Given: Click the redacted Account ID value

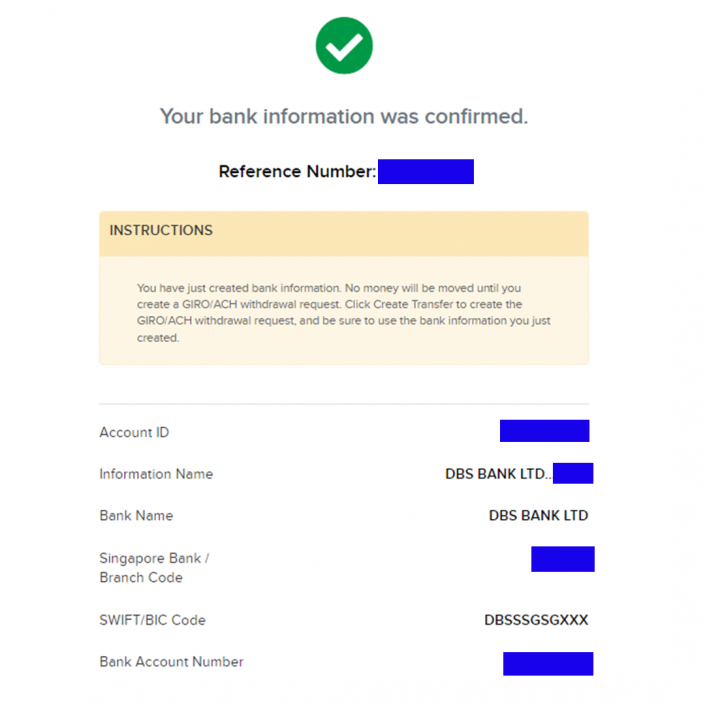Looking at the screenshot, I should (x=544, y=431).
